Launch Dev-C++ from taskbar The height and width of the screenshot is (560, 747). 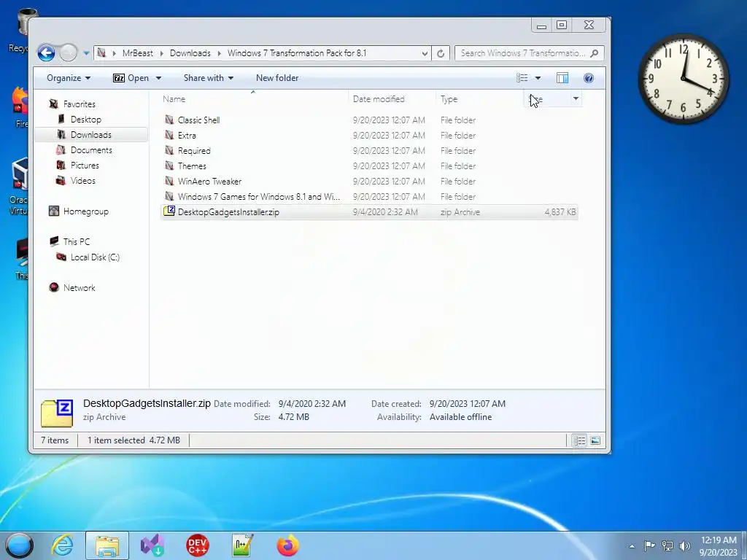click(197, 545)
